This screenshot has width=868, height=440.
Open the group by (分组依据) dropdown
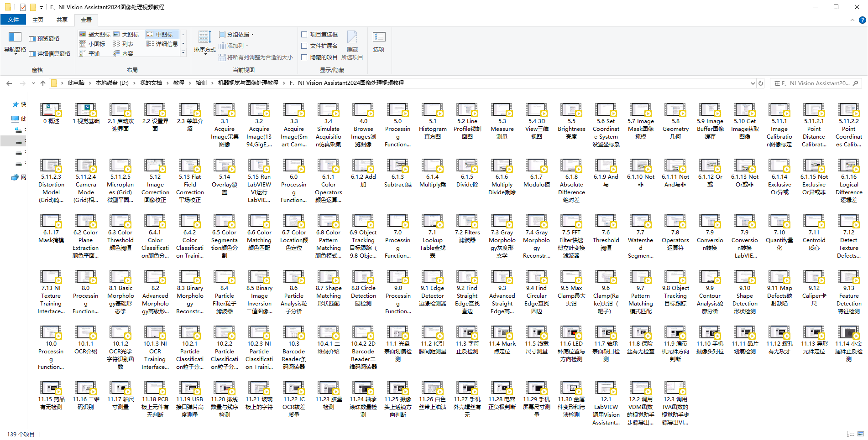[x=236, y=34]
